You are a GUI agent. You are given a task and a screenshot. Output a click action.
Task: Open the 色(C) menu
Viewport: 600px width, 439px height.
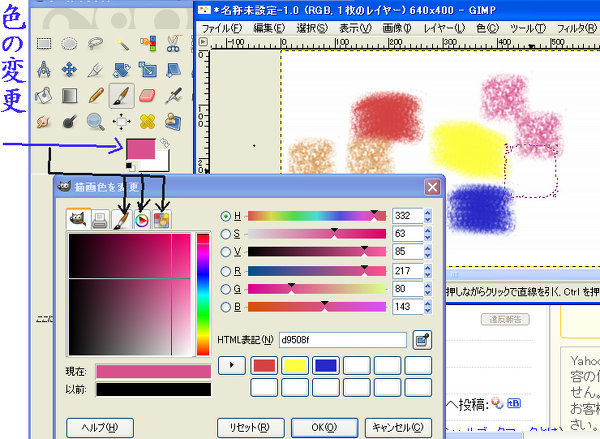487,28
